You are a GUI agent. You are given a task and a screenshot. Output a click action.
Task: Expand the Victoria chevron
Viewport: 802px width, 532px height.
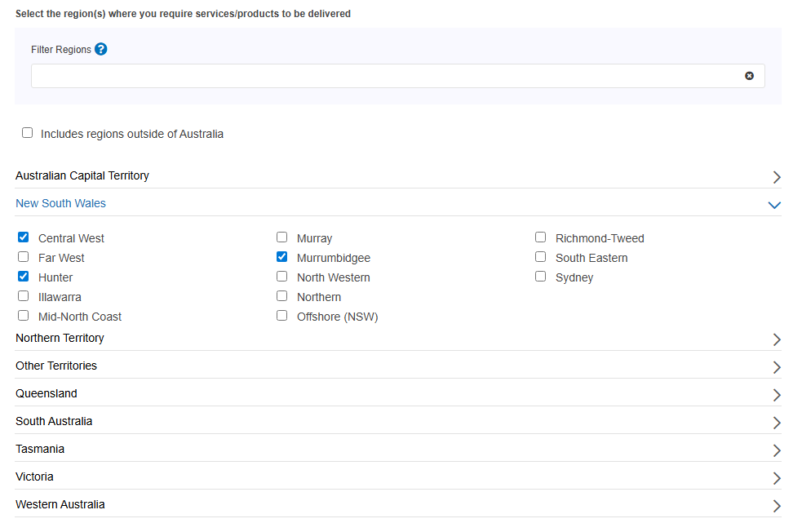click(777, 478)
